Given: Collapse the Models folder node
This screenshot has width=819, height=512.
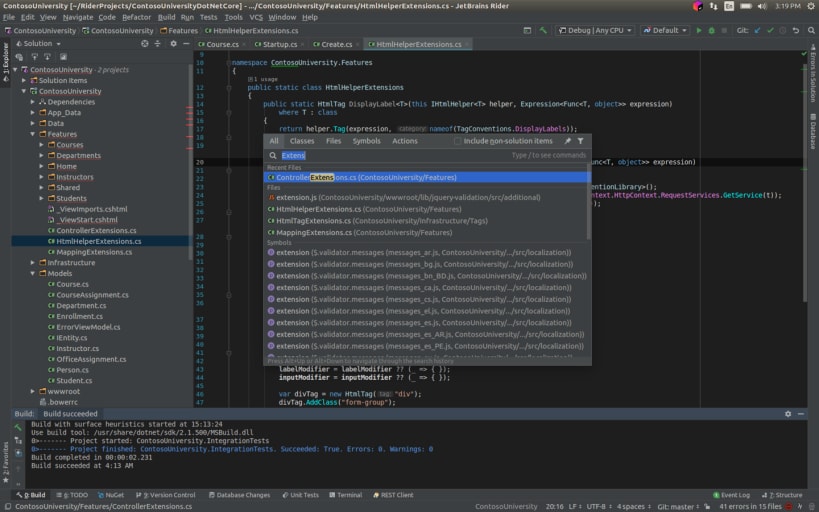Looking at the screenshot, I should coord(33,273).
